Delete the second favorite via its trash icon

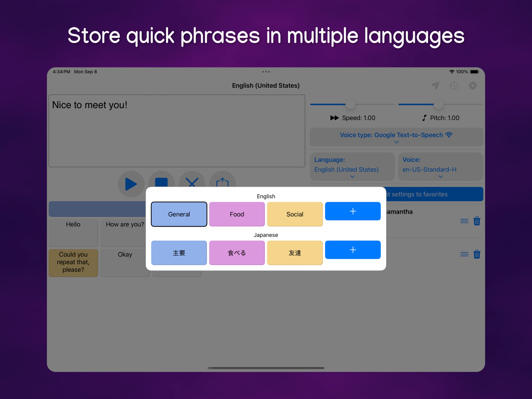pyautogui.click(x=477, y=254)
